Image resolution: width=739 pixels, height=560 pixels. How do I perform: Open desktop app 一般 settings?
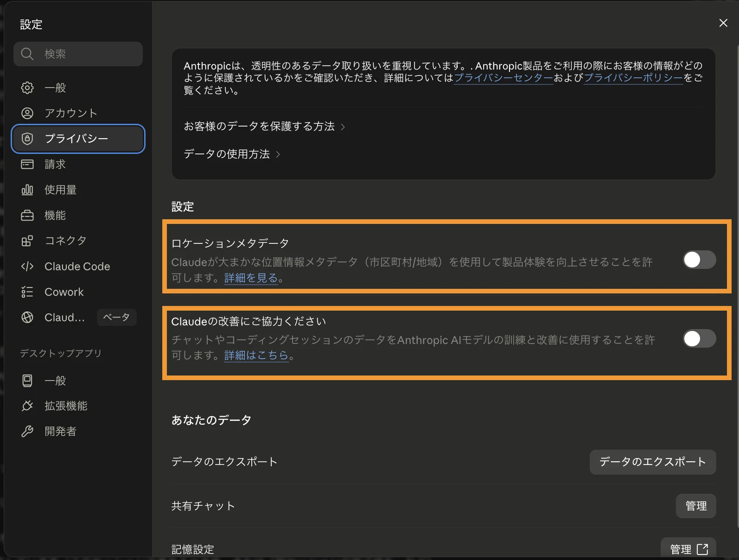pyautogui.click(x=78, y=381)
